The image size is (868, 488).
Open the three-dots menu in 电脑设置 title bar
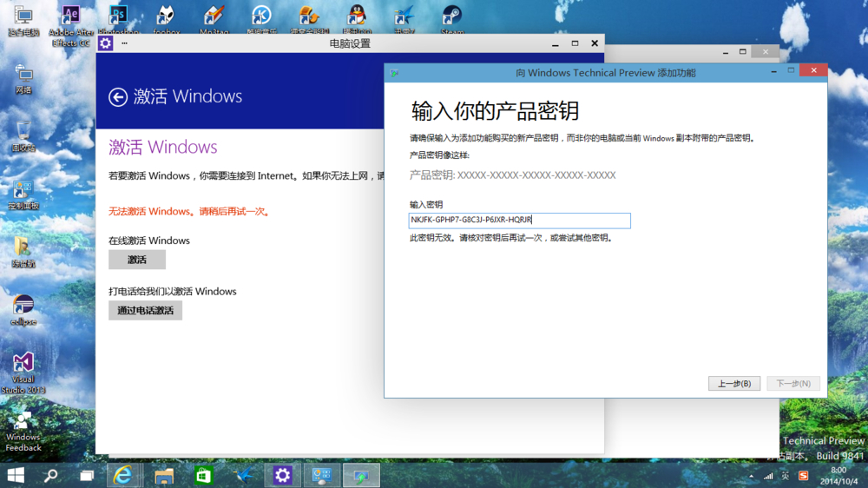124,43
